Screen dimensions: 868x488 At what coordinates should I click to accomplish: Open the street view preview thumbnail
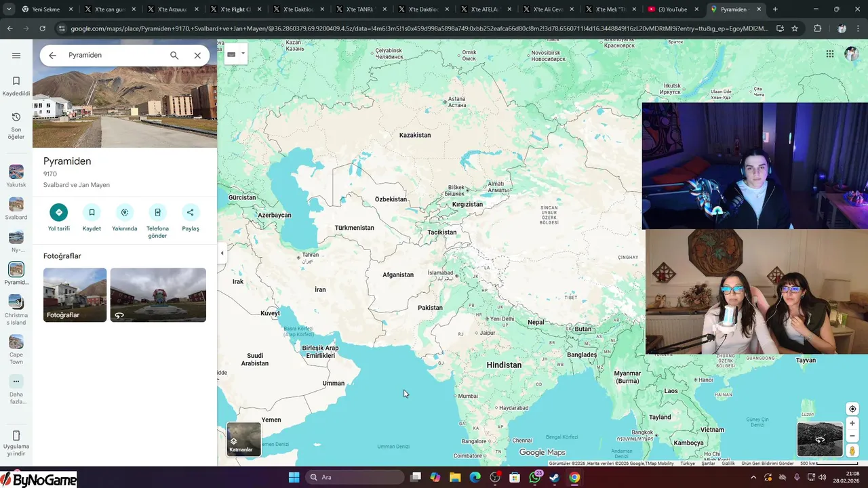[820, 439]
